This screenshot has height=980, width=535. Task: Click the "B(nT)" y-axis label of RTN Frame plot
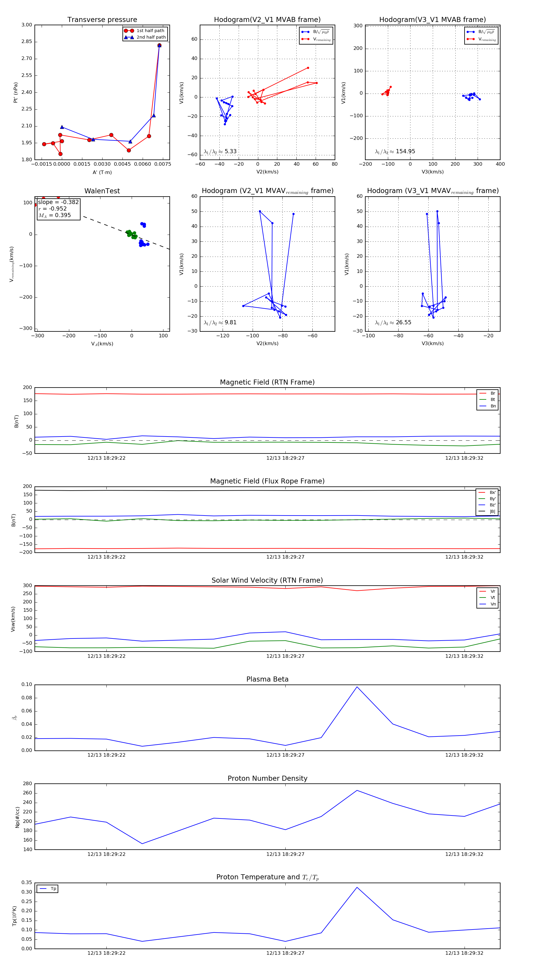(16, 421)
